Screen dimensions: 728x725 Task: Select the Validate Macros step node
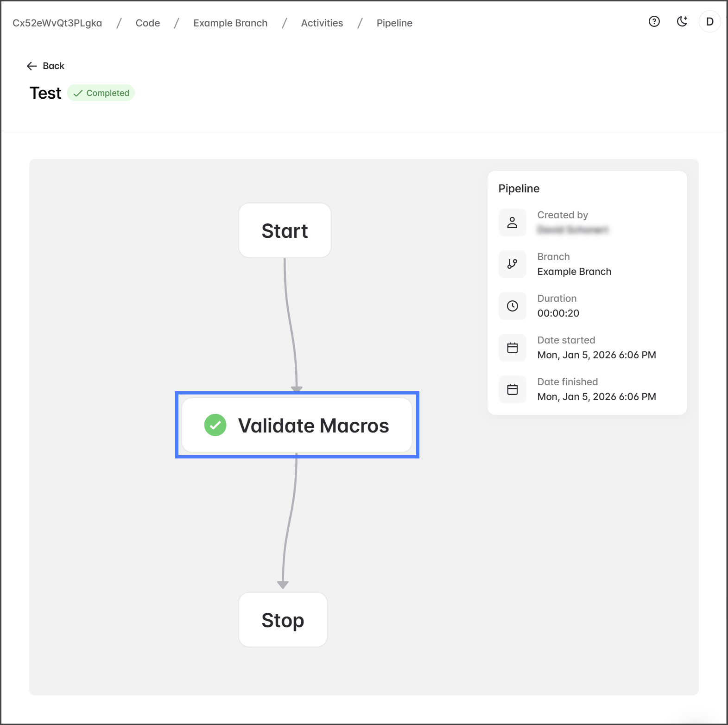click(313, 426)
